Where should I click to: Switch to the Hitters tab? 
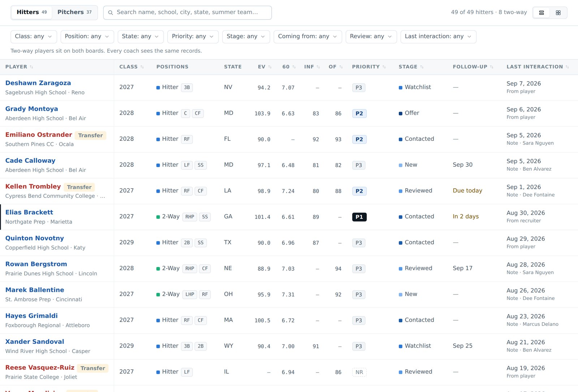[32, 12]
